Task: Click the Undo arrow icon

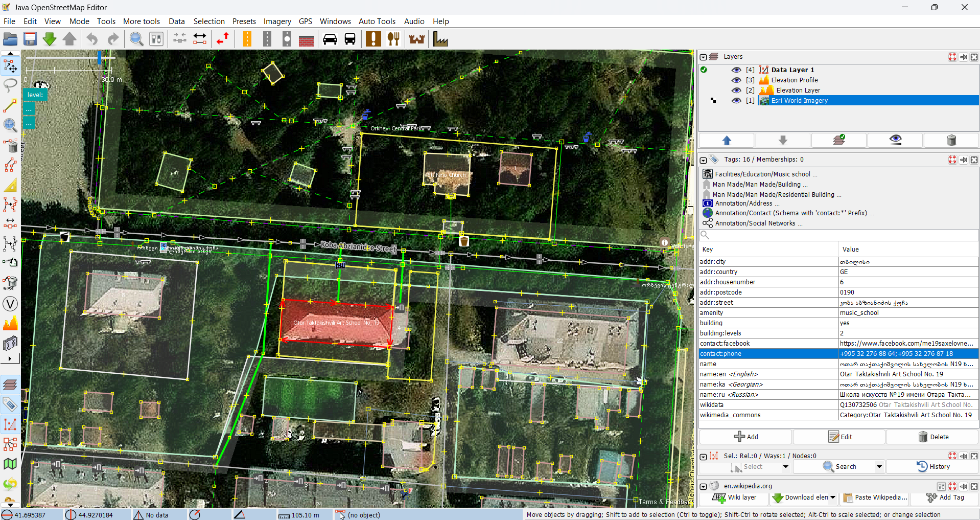Action: pos(92,39)
